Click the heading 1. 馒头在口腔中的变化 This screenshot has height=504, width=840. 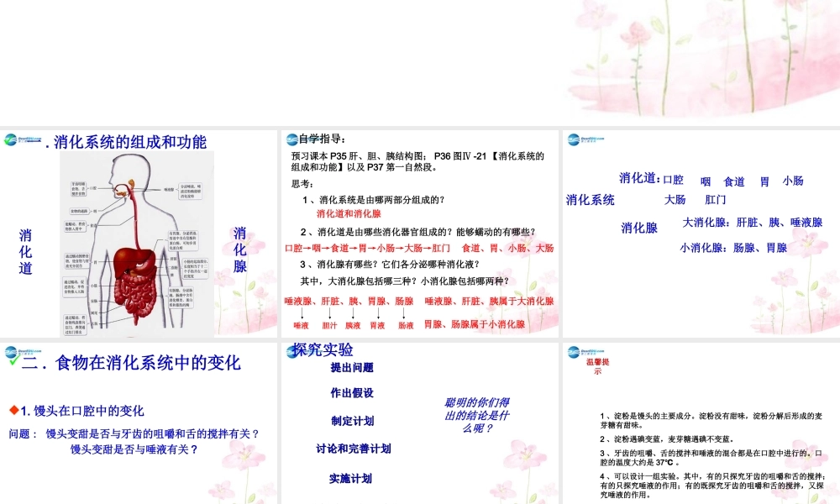(x=82, y=411)
